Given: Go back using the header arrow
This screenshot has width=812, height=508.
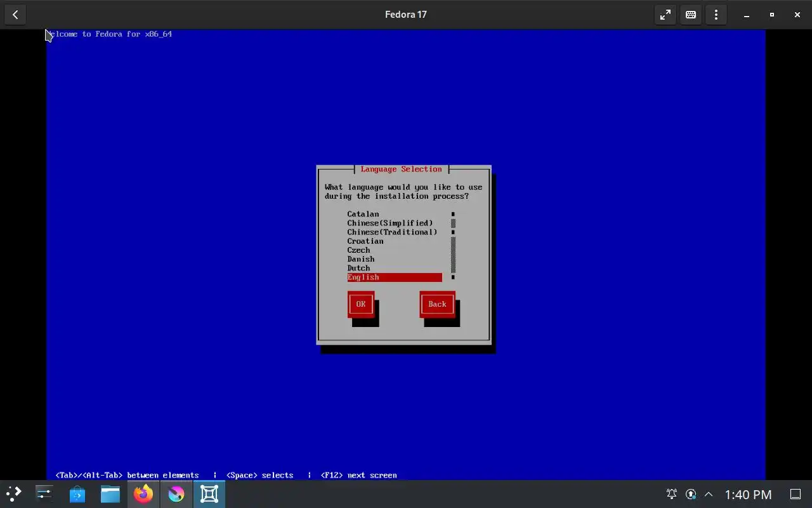Looking at the screenshot, I should coord(15,15).
